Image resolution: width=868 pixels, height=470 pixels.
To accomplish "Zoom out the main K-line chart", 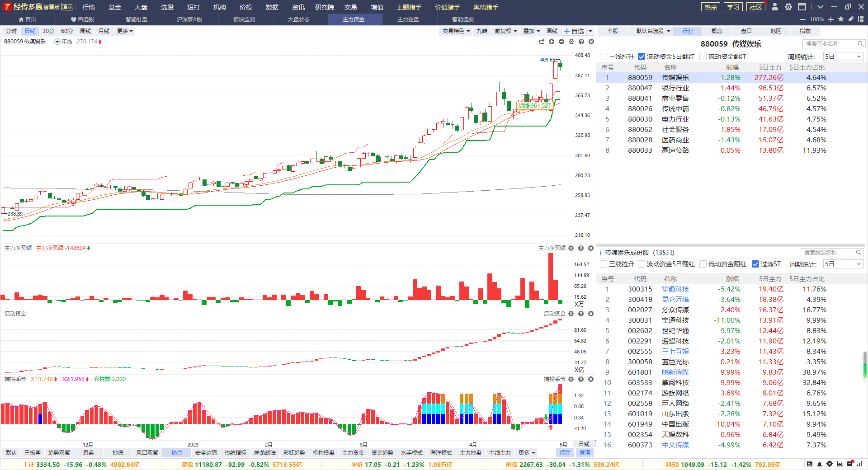I will pos(561,42).
